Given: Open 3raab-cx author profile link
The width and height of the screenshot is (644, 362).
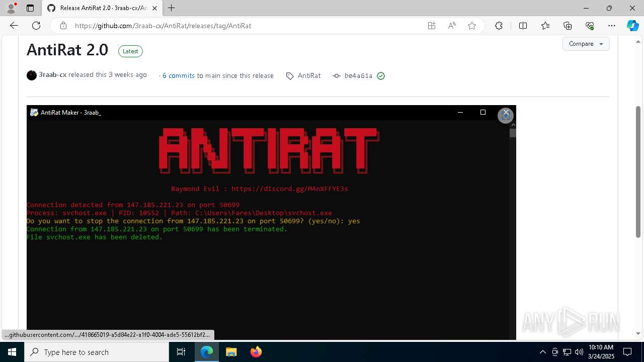Looking at the screenshot, I should [x=53, y=74].
